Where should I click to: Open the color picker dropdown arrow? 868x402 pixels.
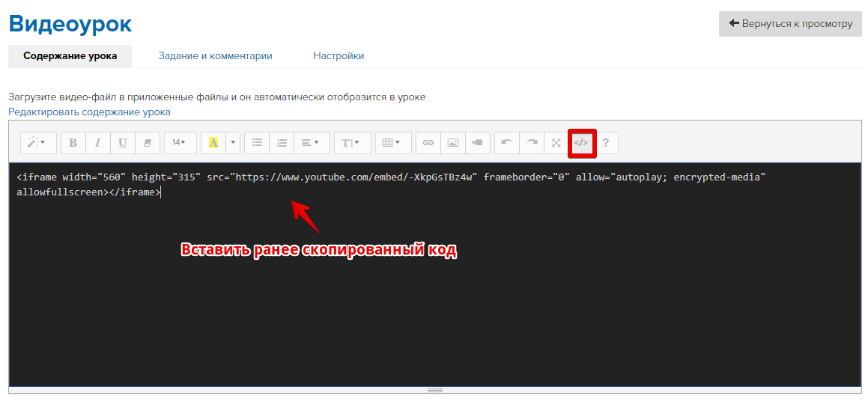tap(232, 143)
